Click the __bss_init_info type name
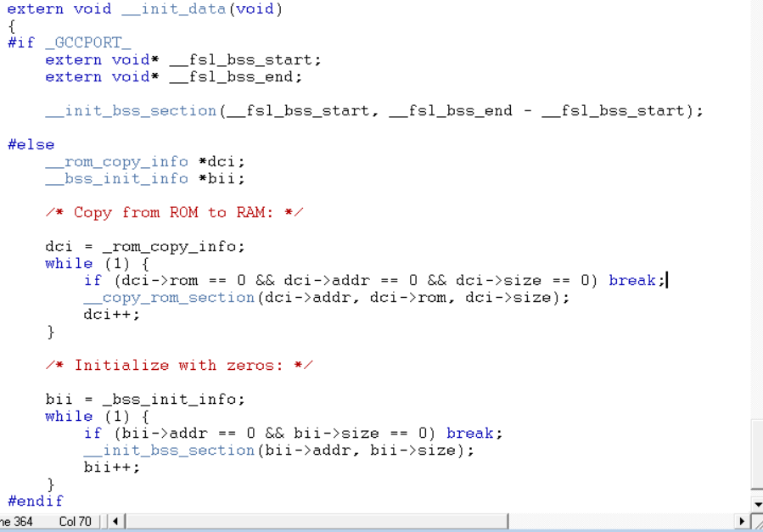This screenshot has height=532, width=763. pyautogui.click(x=117, y=178)
